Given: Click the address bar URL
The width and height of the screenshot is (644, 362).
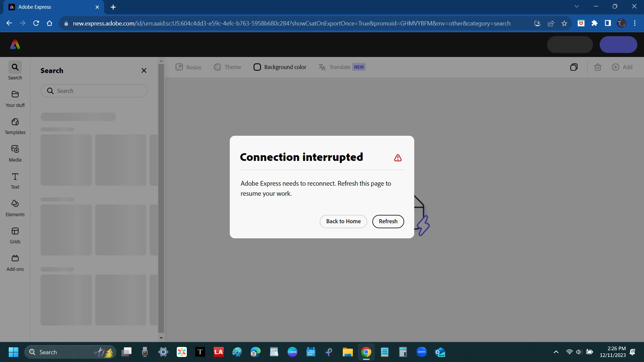Looking at the screenshot, I should [291, 23].
